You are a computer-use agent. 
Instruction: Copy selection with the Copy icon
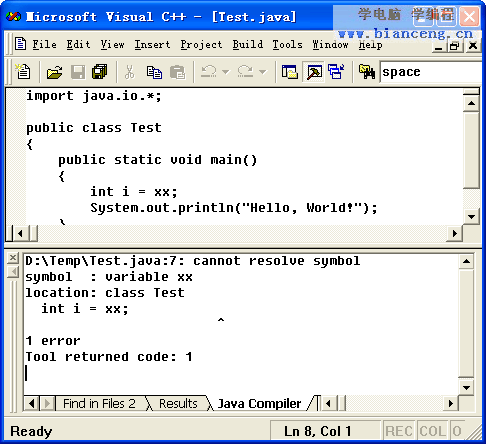click(154, 71)
